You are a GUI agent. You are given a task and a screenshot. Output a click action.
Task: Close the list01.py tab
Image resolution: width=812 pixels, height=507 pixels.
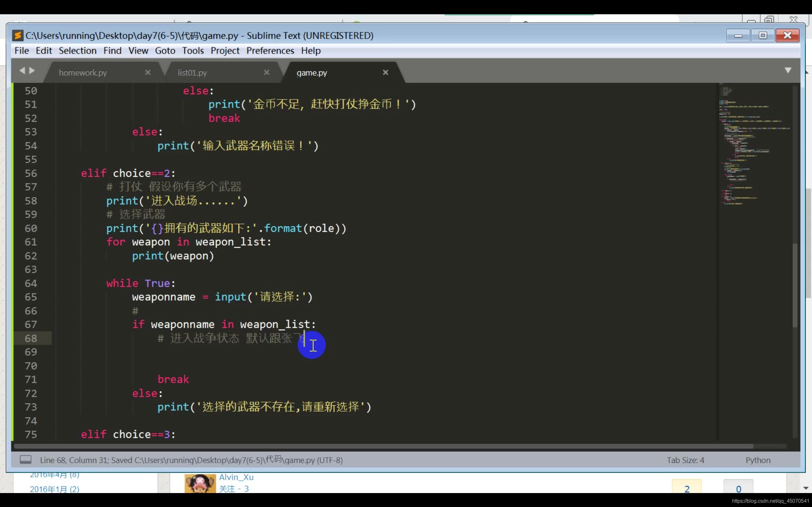point(266,73)
